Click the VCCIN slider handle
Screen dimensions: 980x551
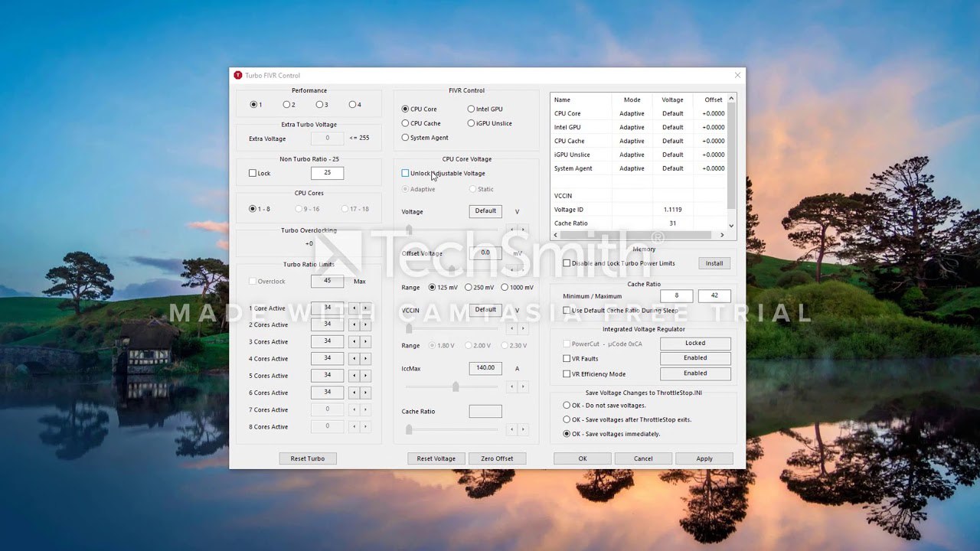tap(409, 328)
